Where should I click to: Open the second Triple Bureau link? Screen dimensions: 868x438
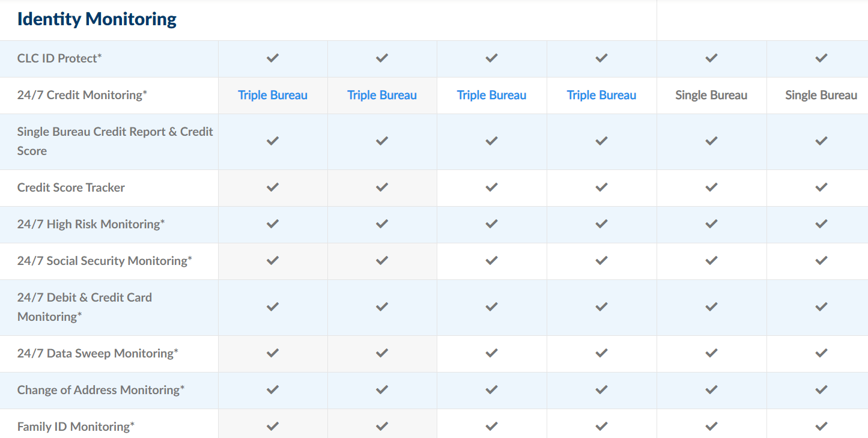click(x=382, y=95)
